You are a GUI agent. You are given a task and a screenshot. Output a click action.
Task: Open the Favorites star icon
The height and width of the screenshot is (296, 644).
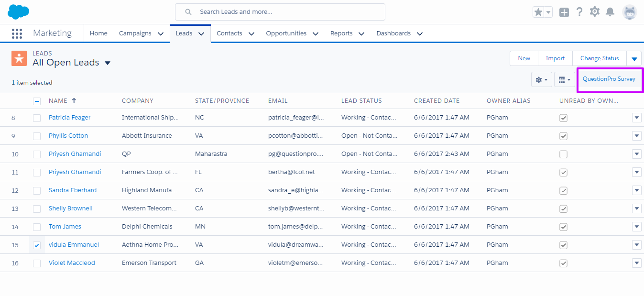[538, 12]
